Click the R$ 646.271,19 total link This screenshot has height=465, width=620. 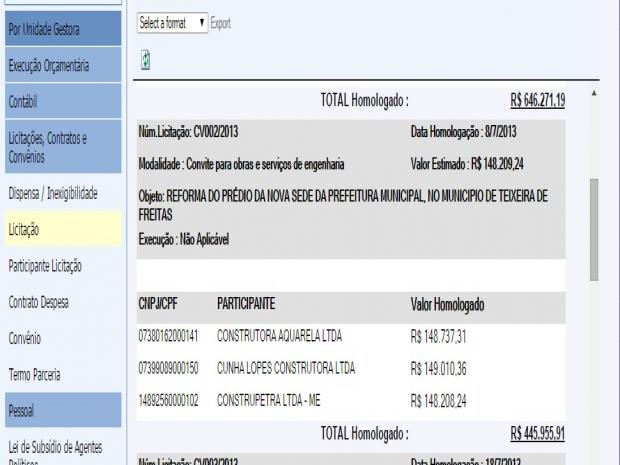click(537, 100)
